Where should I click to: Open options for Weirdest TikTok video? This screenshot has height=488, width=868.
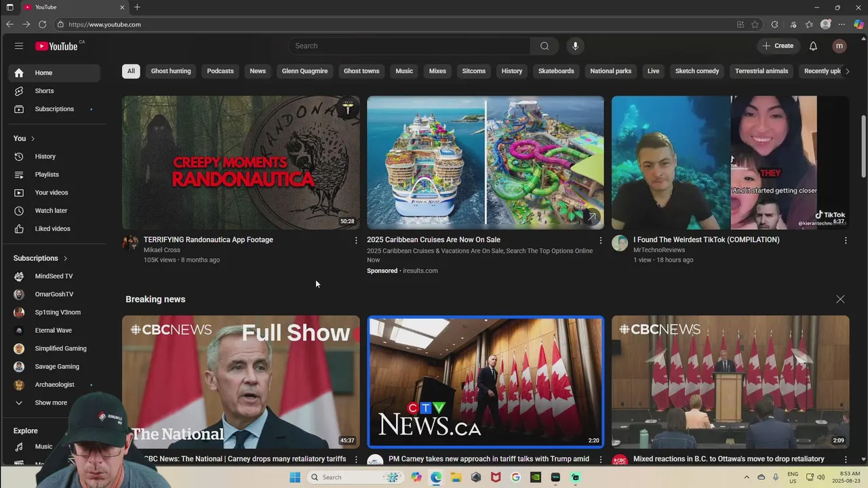[846, 241]
